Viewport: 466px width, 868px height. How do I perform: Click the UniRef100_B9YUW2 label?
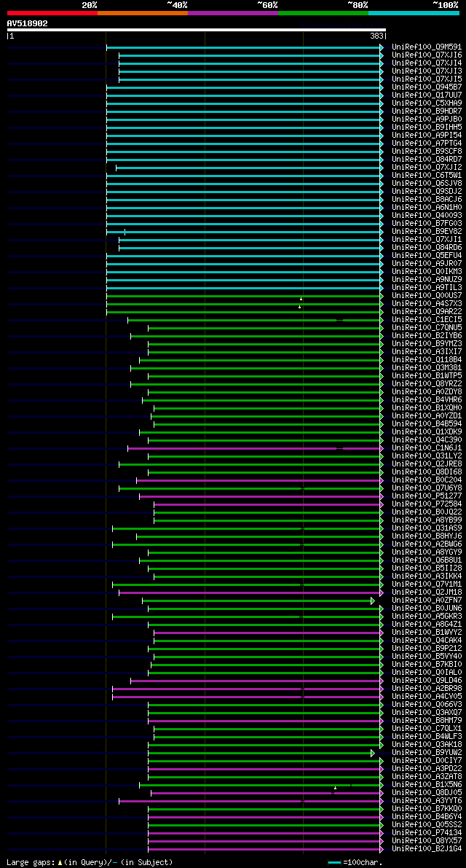(426, 753)
